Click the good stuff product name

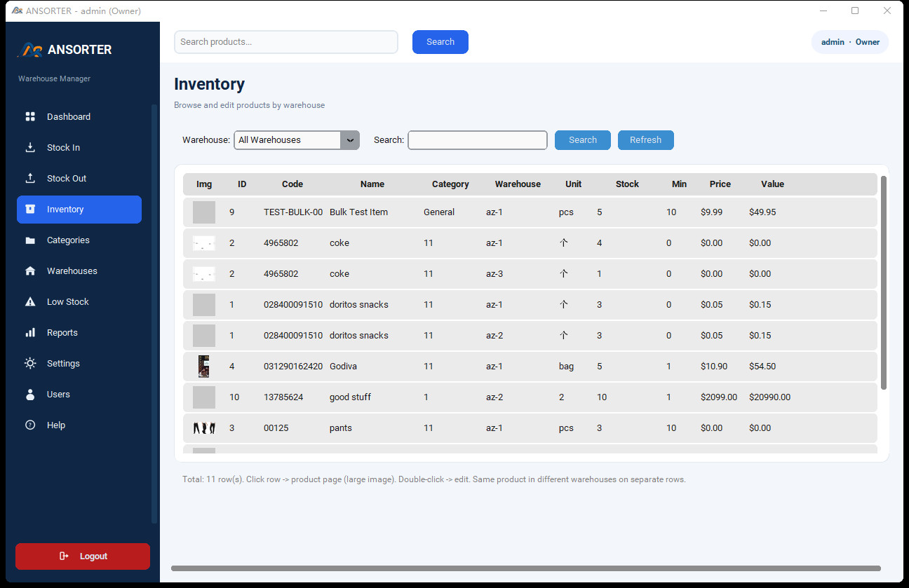point(350,397)
